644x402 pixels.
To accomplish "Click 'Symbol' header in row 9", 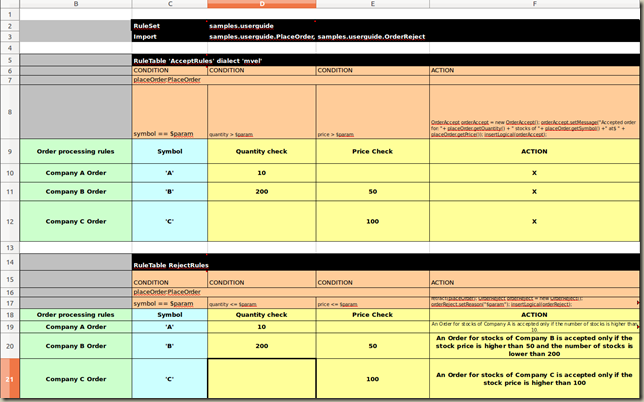I will [170, 151].
